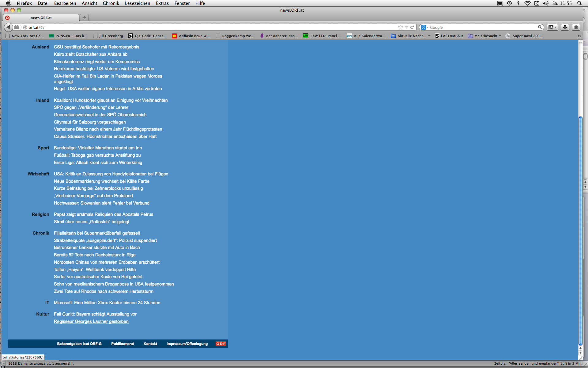
Task: Open the Publikumsrat footer link
Action: 123,344
